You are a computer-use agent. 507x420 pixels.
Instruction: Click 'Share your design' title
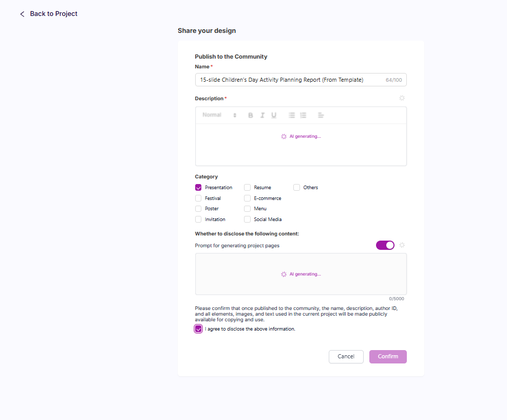coord(206,31)
